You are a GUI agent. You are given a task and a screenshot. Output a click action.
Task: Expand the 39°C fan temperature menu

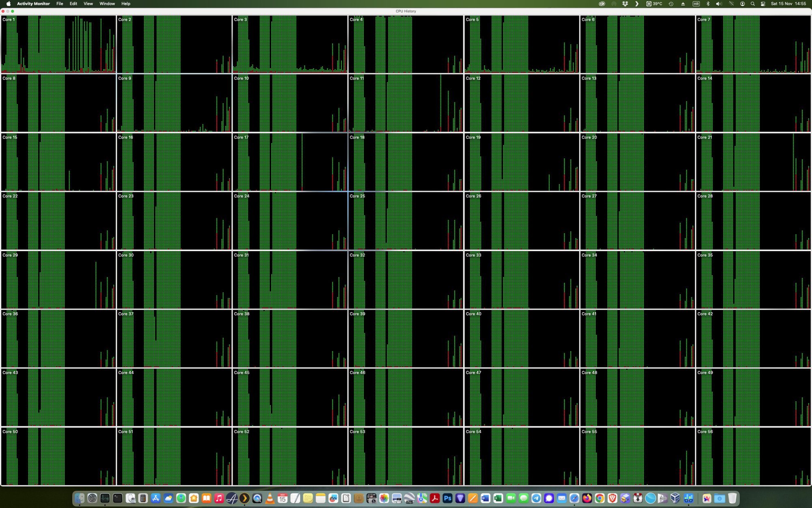[654, 4]
